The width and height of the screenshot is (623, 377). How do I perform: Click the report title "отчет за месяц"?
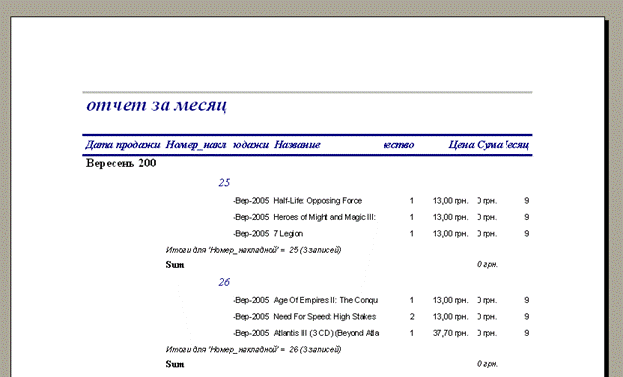(157, 105)
